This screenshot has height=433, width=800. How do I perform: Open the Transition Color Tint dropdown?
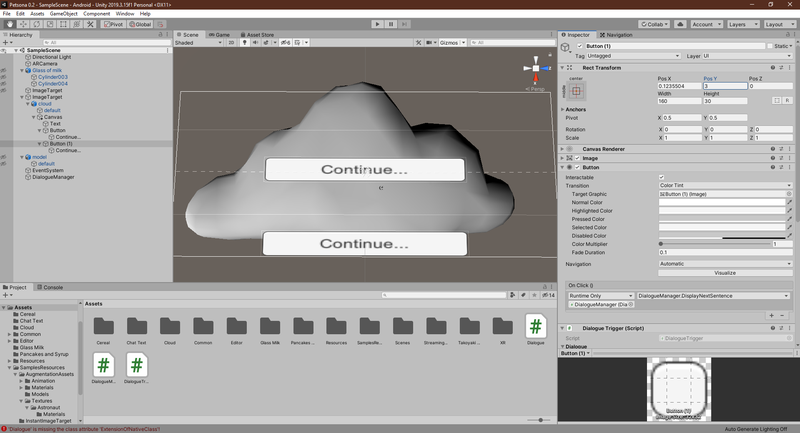click(724, 185)
